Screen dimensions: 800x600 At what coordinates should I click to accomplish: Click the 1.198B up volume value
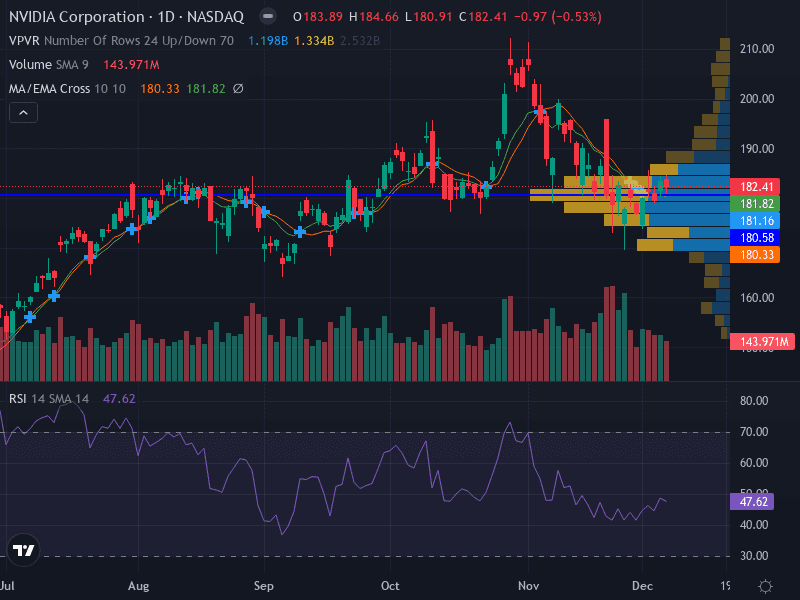point(268,41)
